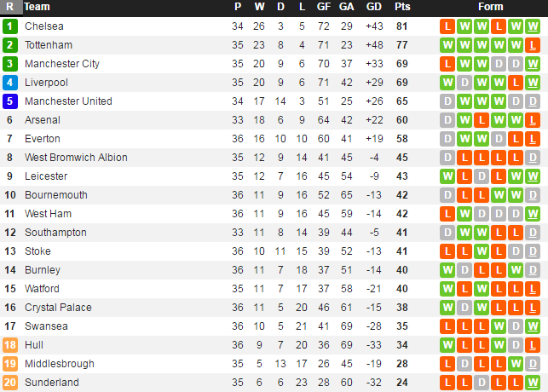The image size is (548, 392).
Task: Sort table by GD column header
Action: point(373,7)
